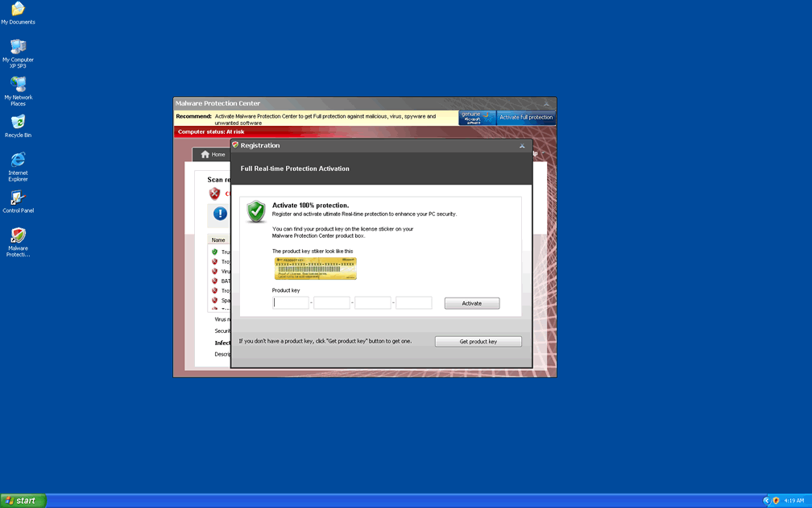The height and width of the screenshot is (508, 812).
Task: Open My Network Places icon
Action: 18,85
